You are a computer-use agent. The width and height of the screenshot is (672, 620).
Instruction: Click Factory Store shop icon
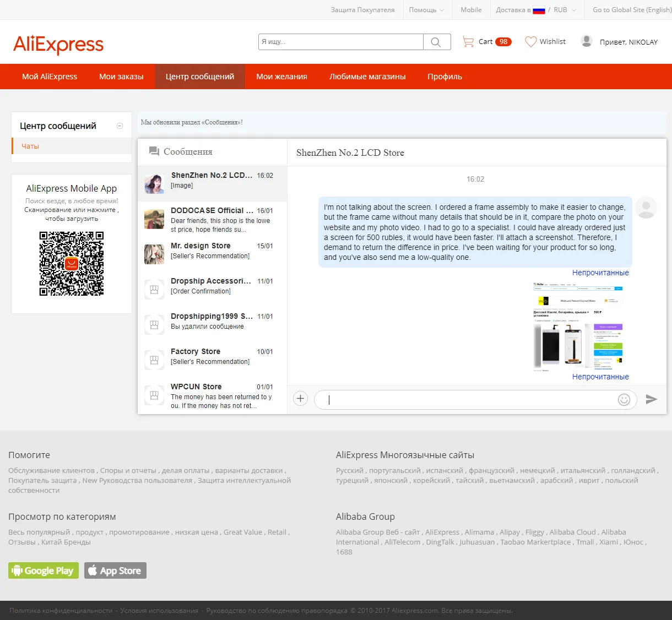(x=154, y=360)
